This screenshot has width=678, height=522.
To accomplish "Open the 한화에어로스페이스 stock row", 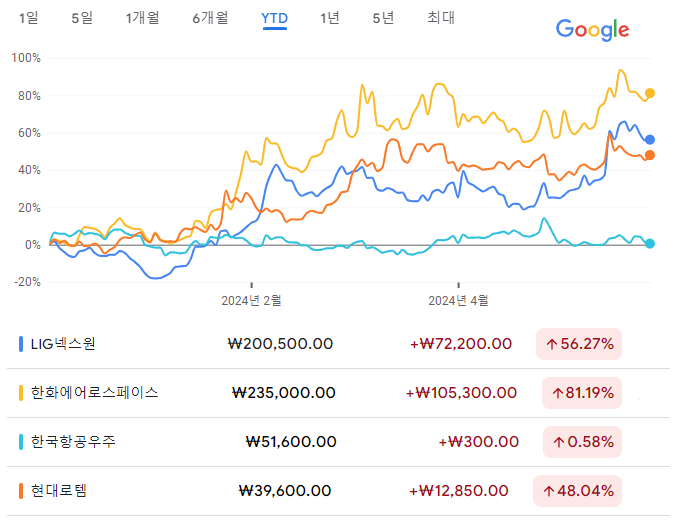I will pyautogui.click(x=338, y=393).
